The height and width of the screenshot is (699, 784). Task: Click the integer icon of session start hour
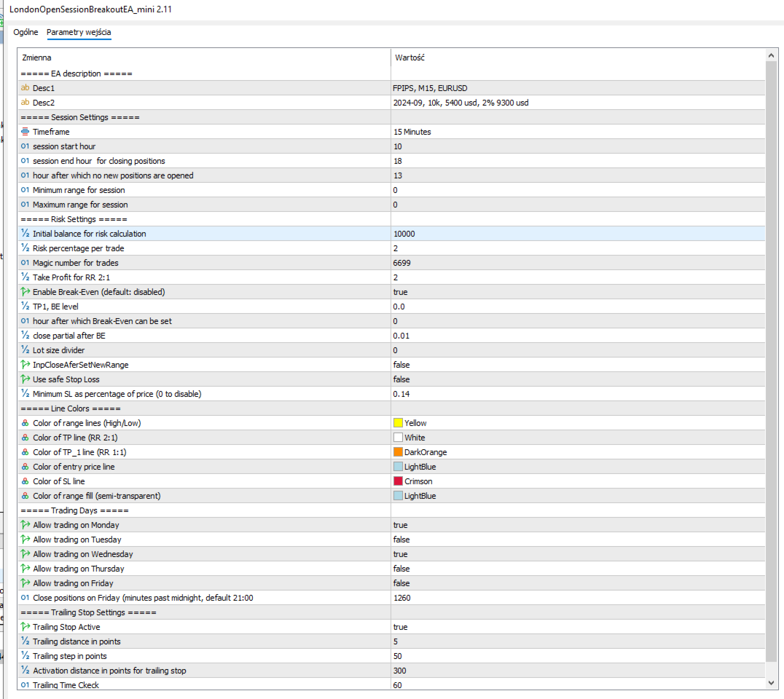click(x=25, y=146)
